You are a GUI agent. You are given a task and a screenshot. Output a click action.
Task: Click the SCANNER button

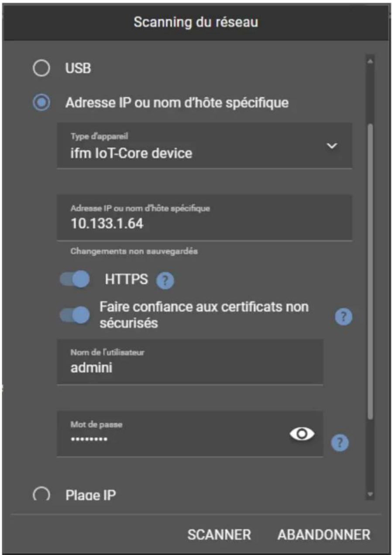click(x=219, y=534)
